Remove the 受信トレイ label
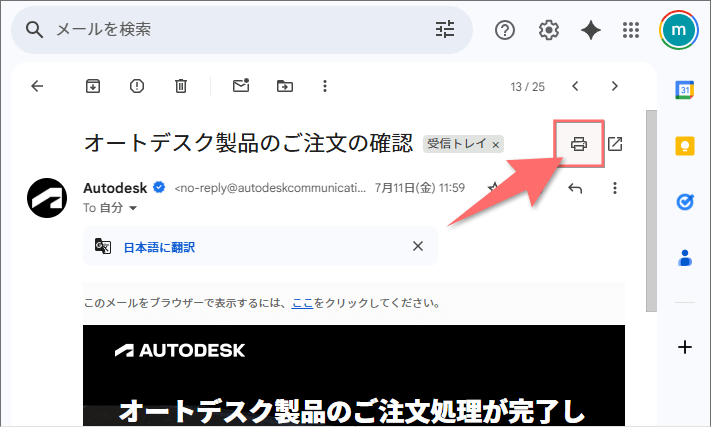Image resolution: width=711 pixels, height=427 pixels. click(496, 145)
